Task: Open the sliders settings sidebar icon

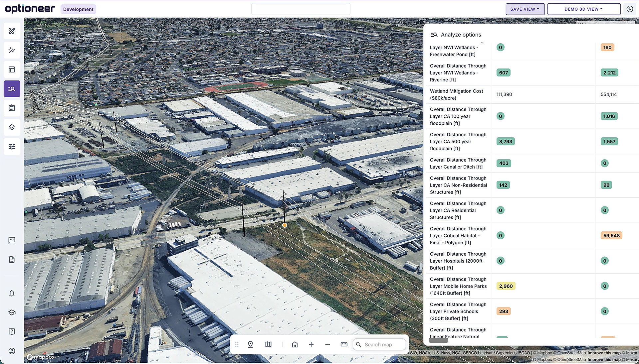Action: click(x=12, y=147)
